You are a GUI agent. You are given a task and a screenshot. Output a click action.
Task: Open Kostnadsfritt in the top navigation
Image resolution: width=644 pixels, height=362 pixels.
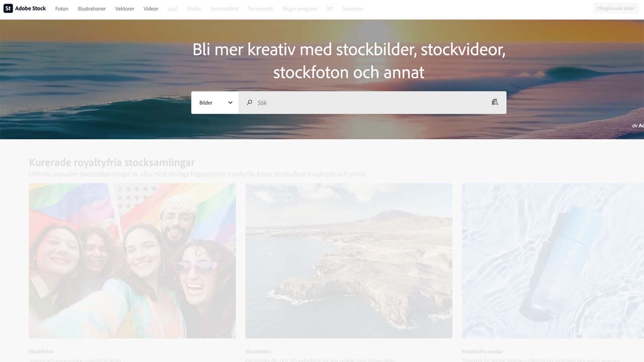coord(224,9)
